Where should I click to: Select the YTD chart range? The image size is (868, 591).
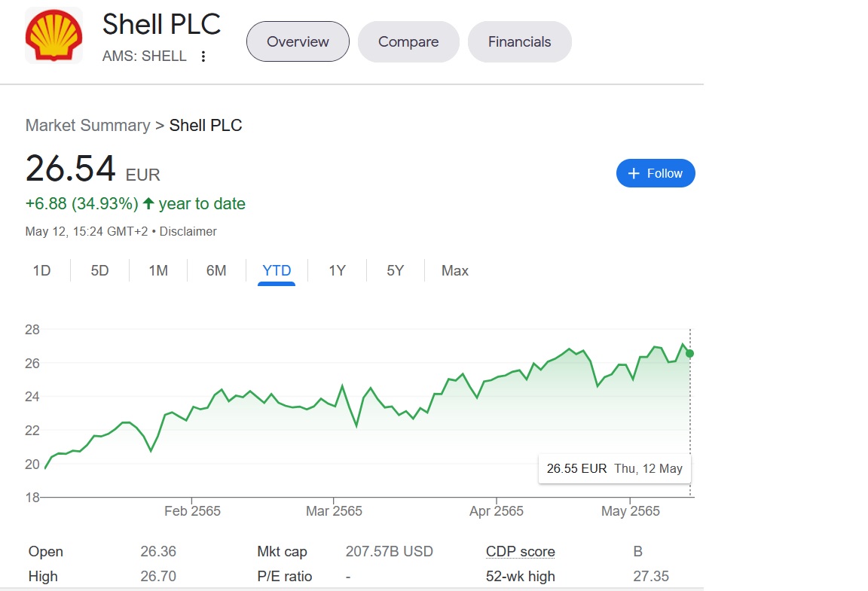point(277,270)
